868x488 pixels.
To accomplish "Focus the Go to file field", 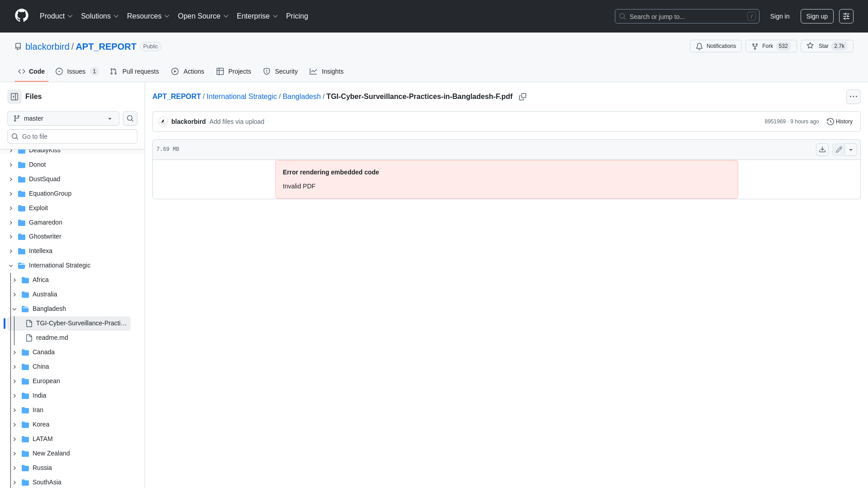I will [72, 136].
